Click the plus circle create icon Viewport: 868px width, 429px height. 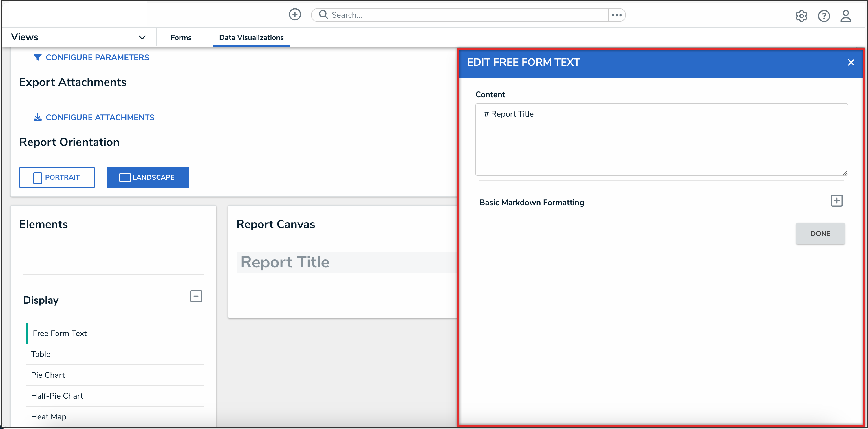point(294,14)
